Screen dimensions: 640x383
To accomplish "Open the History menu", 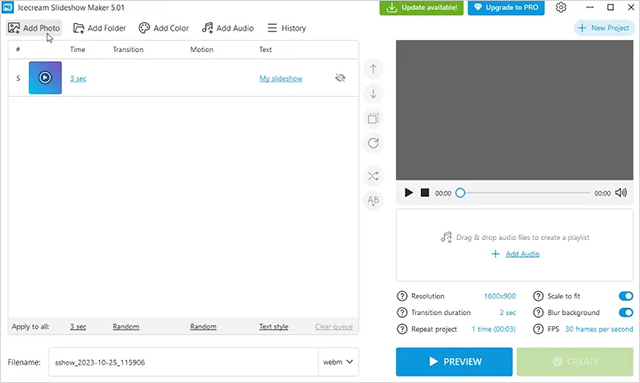I will [287, 28].
